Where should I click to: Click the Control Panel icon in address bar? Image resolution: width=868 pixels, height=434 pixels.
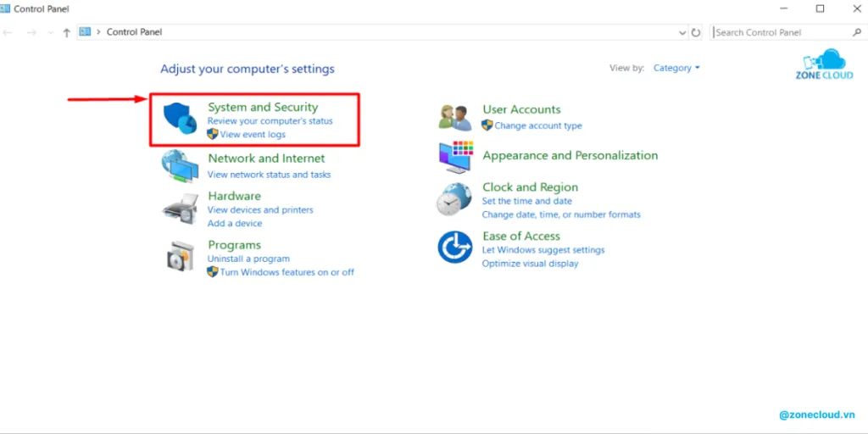(x=85, y=32)
